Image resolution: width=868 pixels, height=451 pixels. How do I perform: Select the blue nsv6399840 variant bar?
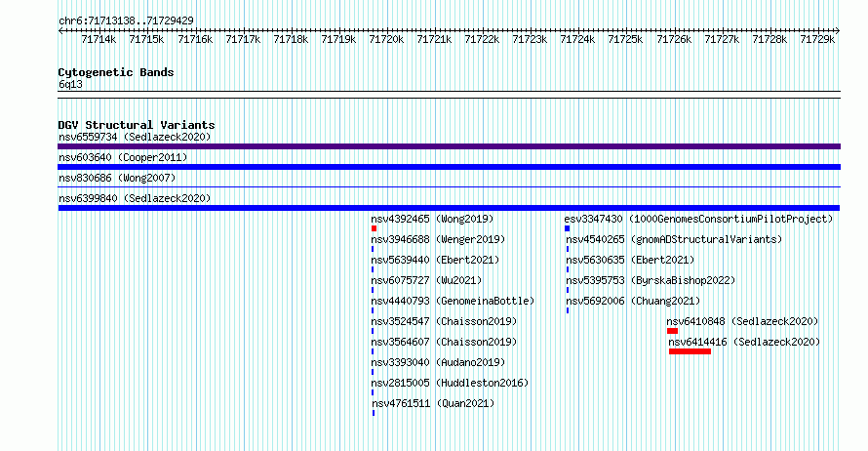449,208
